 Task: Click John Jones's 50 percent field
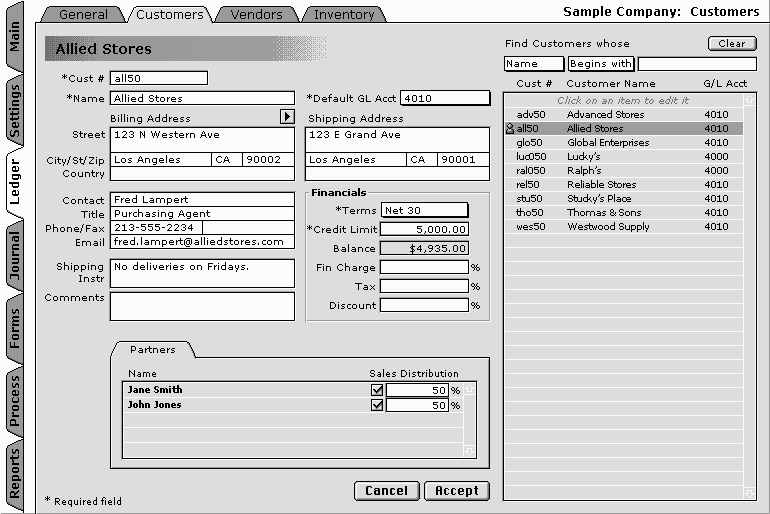pos(417,405)
